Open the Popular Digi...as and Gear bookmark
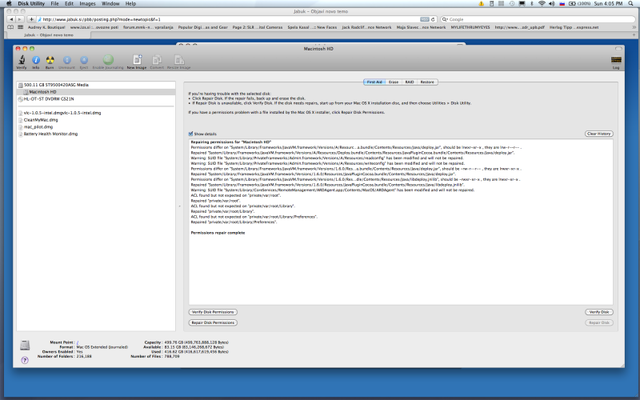 point(203,27)
